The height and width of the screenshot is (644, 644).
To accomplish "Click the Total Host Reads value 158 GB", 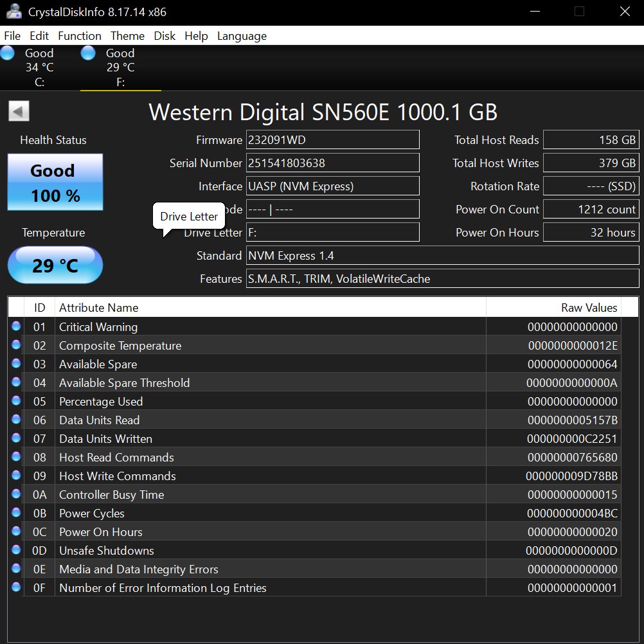I will [x=591, y=140].
